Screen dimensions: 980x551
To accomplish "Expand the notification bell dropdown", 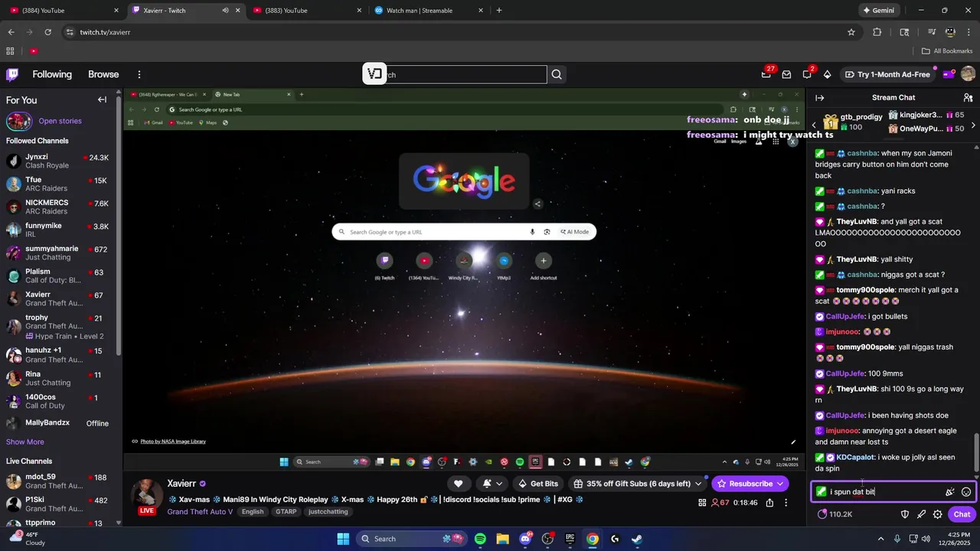I will point(499,484).
